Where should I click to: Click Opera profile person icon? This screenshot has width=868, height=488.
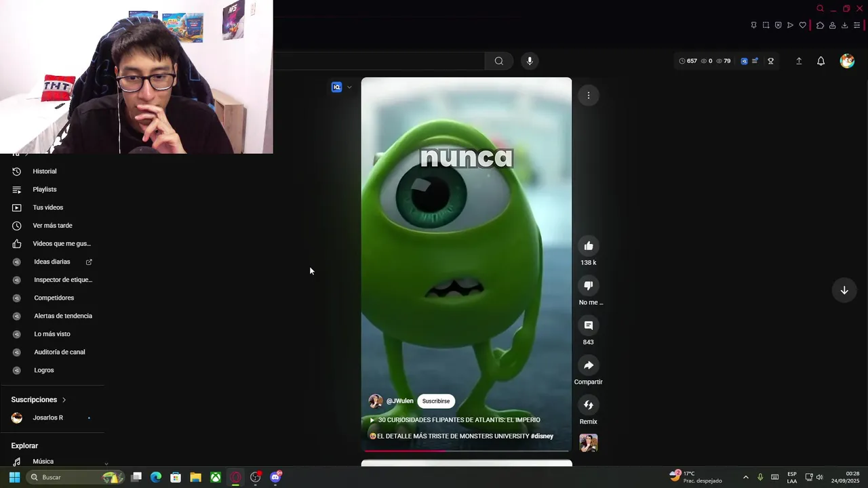point(832,25)
